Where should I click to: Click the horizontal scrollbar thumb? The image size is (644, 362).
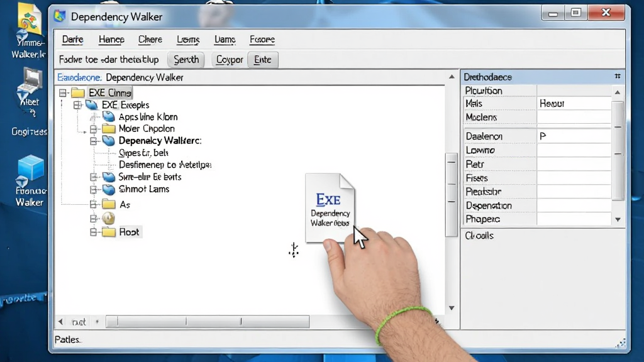pos(208,322)
